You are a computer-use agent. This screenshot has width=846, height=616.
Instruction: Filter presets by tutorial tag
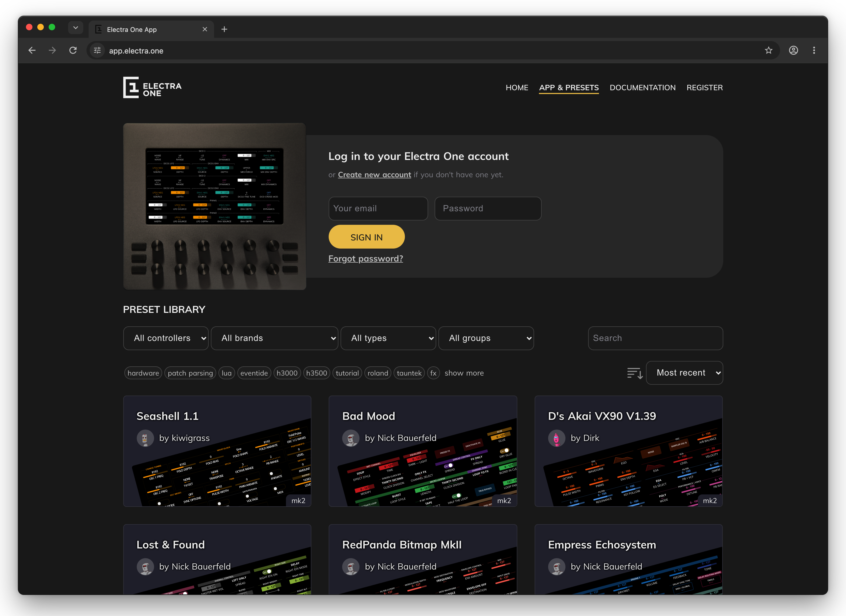[x=347, y=373]
